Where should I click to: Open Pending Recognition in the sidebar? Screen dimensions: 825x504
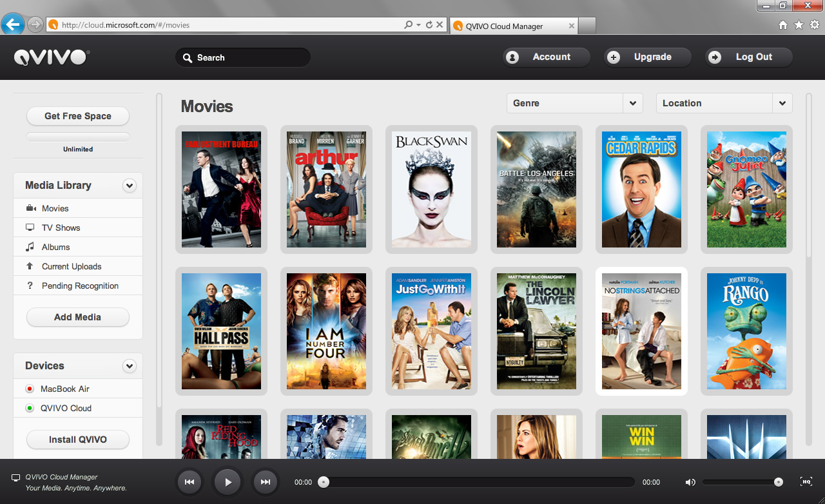tap(78, 286)
